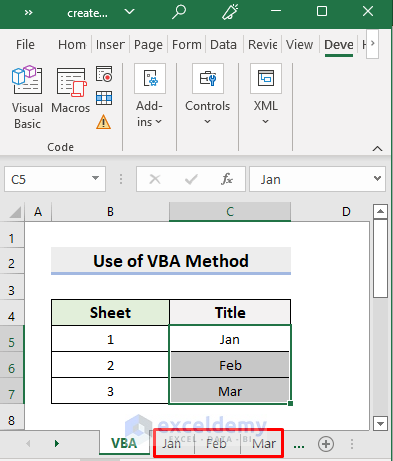
Task: Open the Controls dropdown
Action: pos(207,94)
